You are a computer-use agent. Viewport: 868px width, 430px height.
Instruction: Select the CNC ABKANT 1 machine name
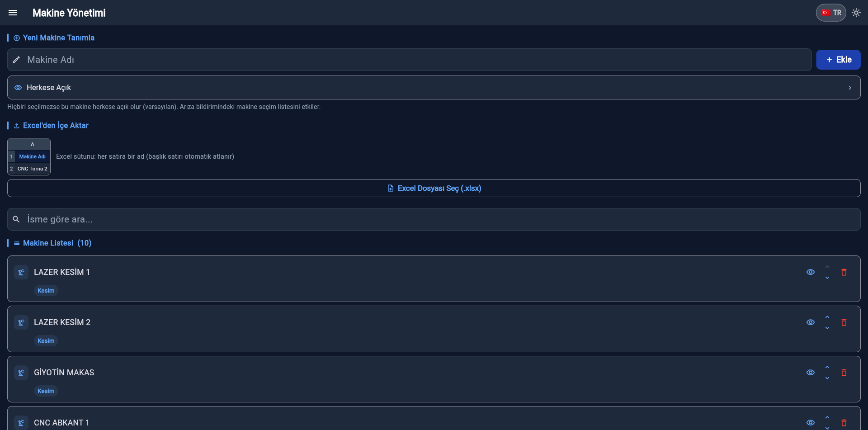click(61, 423)
